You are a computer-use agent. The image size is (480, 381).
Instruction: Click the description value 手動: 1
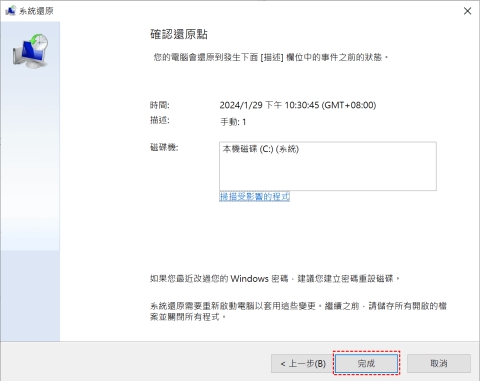pos(233,122)
